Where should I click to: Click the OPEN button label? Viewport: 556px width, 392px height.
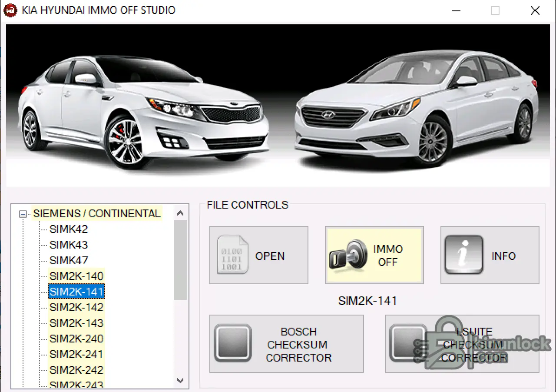click(x=270, y=256)
